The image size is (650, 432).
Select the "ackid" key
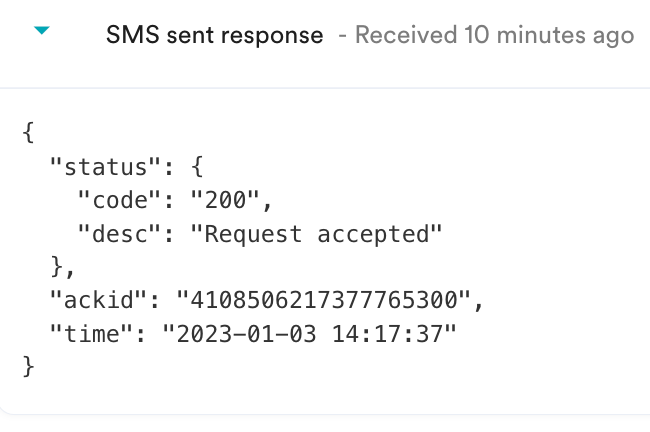tap(98, 299)
